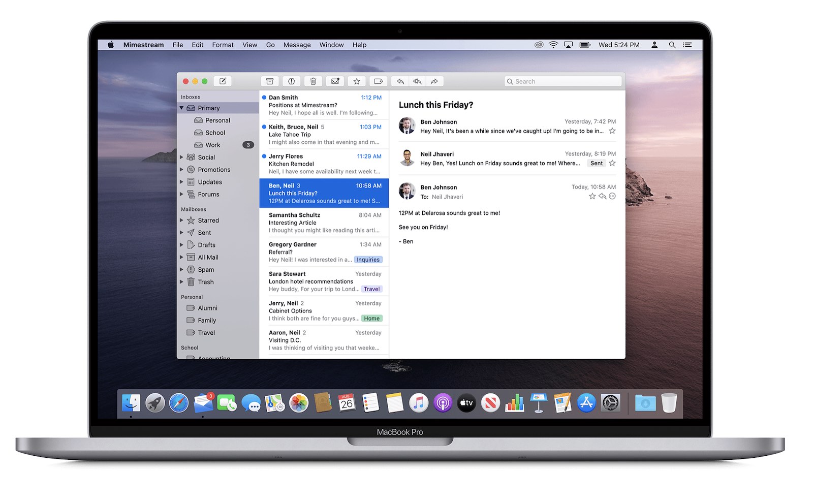The width and height of the screenshot is (813, 504).
Task: Star Neil Jhaveri's Yesterday 8:19 PM message
Action: 612,163
